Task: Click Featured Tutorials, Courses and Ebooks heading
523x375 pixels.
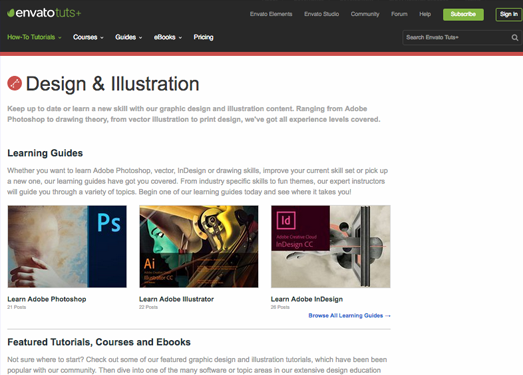Action: [x=99, y=342]
